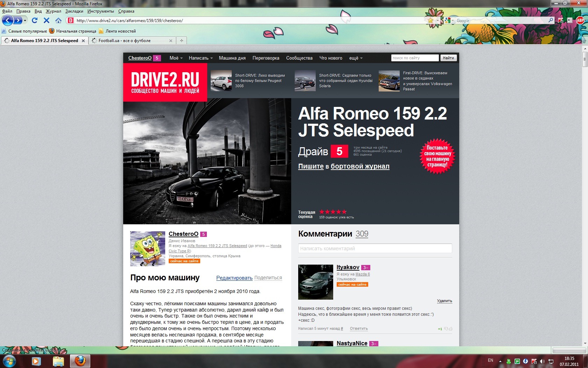Click the Firefox taskbar button
The image size is (588, 368).
(80, 361)
